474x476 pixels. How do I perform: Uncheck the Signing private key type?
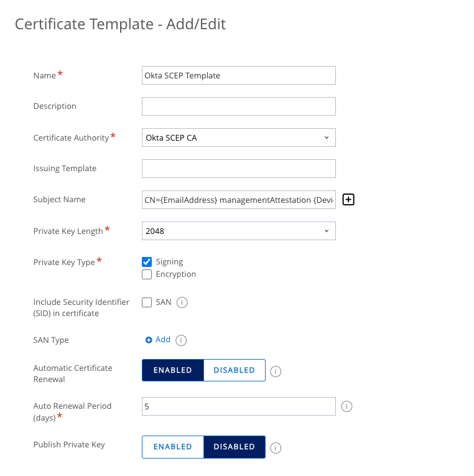point(147,262)
